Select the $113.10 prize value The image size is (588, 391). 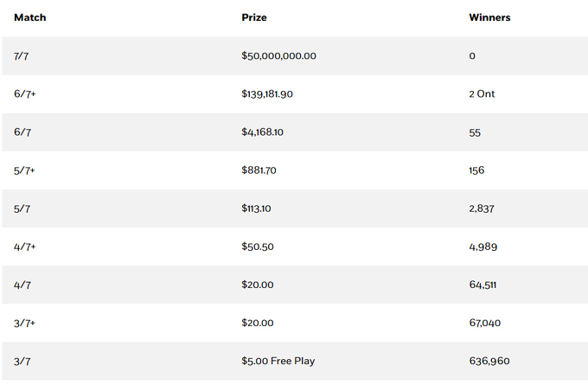tap(258, 208)
